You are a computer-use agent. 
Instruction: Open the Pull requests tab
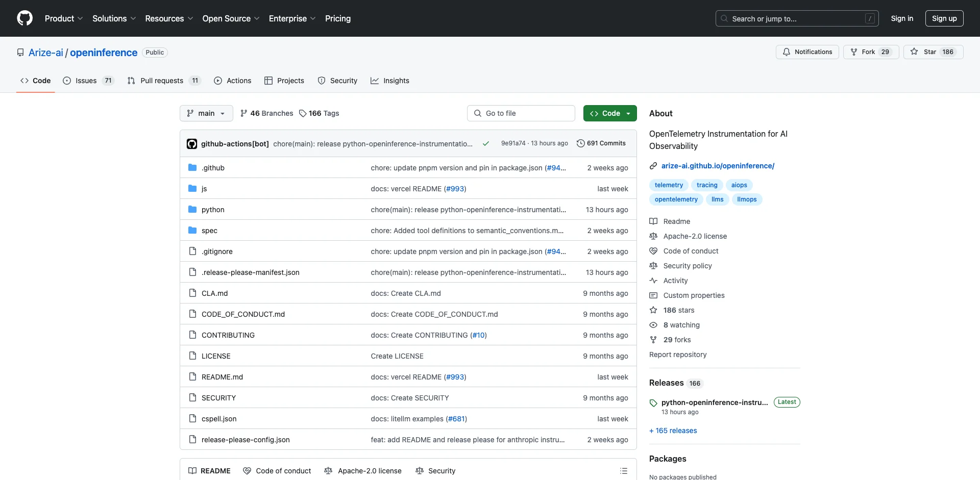click(164, 81)
